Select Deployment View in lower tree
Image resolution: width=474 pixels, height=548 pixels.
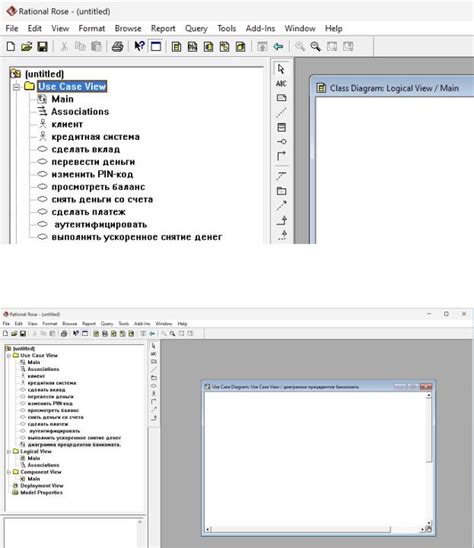click(42, 486)
